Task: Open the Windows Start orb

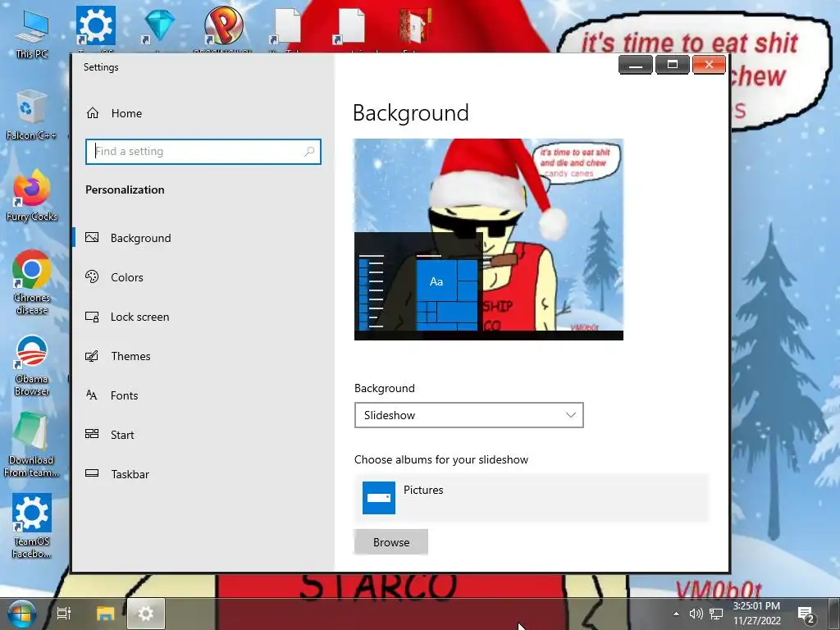Action: click(x=21, y=614)
